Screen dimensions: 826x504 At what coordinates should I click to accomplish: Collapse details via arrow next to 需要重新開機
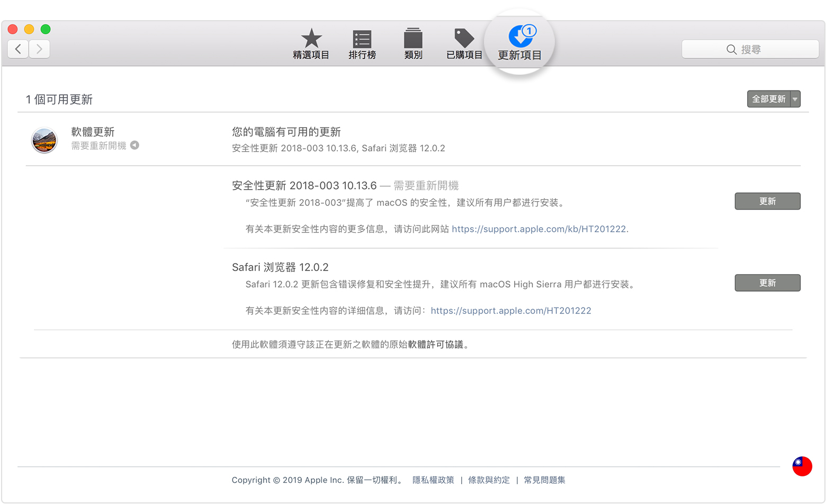pos(134,145)
